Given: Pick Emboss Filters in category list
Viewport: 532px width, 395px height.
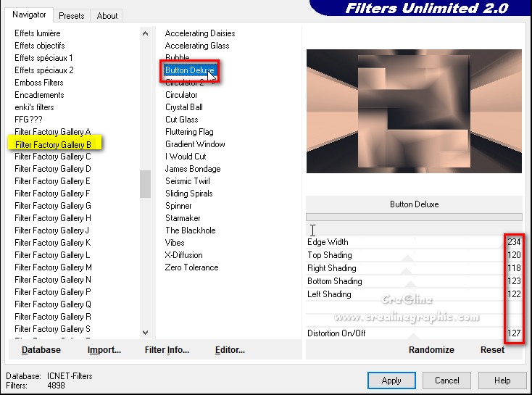Looking at the screenshot, I should [x=39, y=83].
